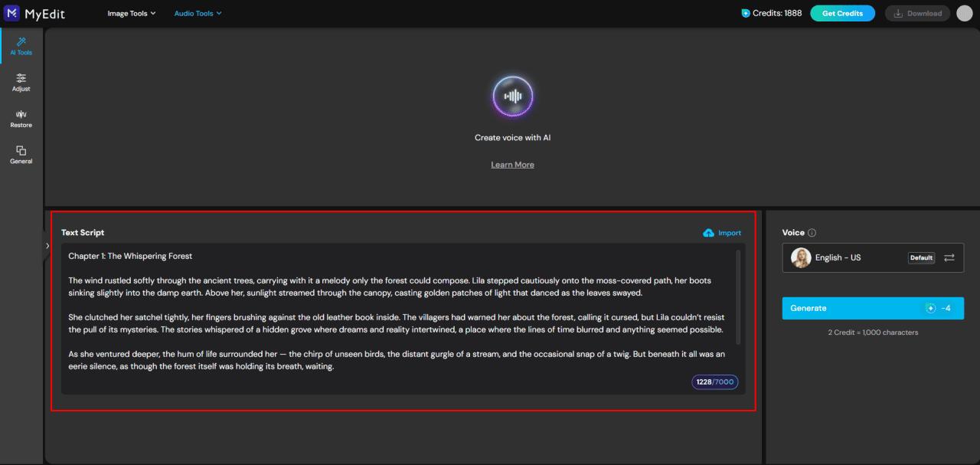Click the 'Text Script' heading
This screenshot has height=465, width=980.
[83, 232]
